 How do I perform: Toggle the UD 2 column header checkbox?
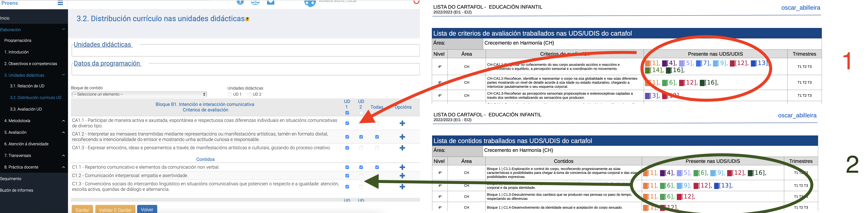coord(361,113)
